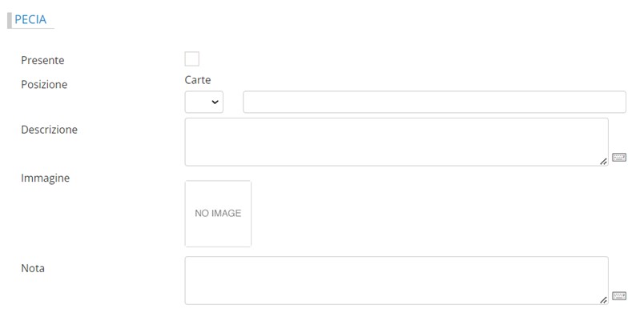
Task: Click the PECIA section heading
Action: tap(30, 20)
